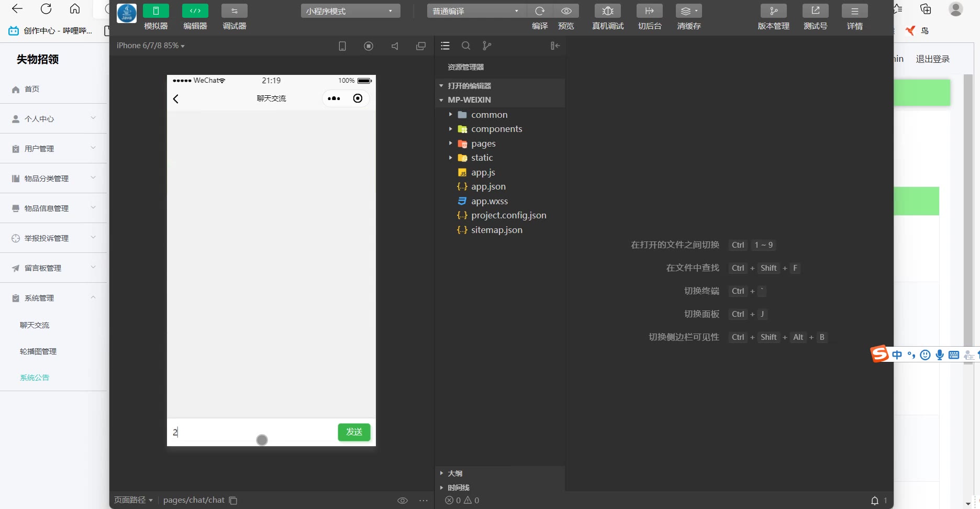Toggle the 编辑器 editor panel button
980x509 pixels.
tap(195, 11)
